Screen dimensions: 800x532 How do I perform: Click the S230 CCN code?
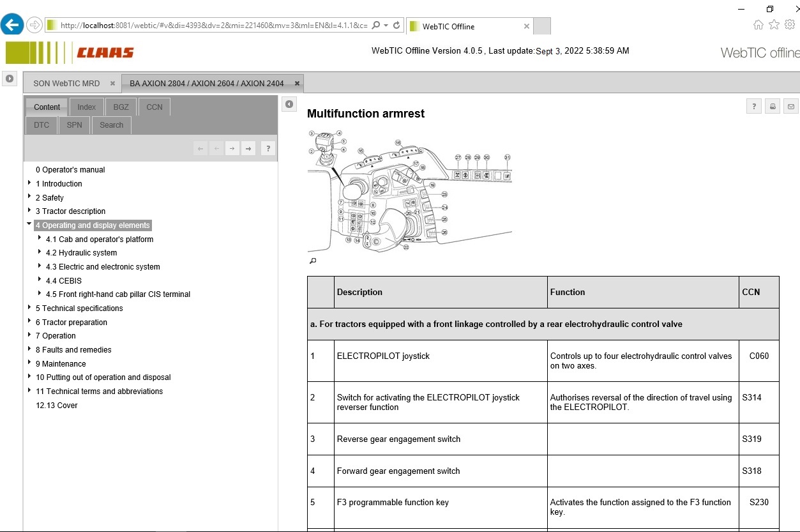click(759, 502)
